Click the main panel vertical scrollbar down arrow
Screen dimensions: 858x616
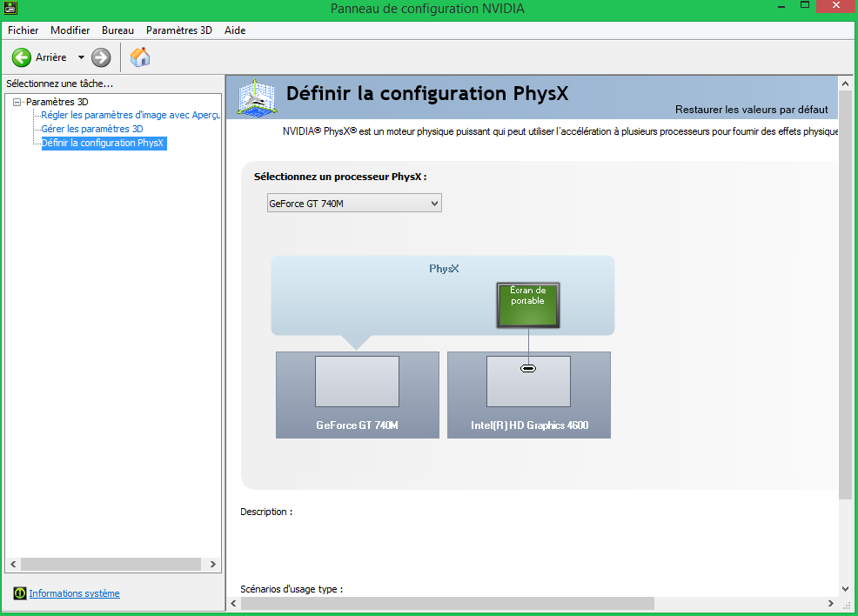pyautogui.click(x=844, y=589)
